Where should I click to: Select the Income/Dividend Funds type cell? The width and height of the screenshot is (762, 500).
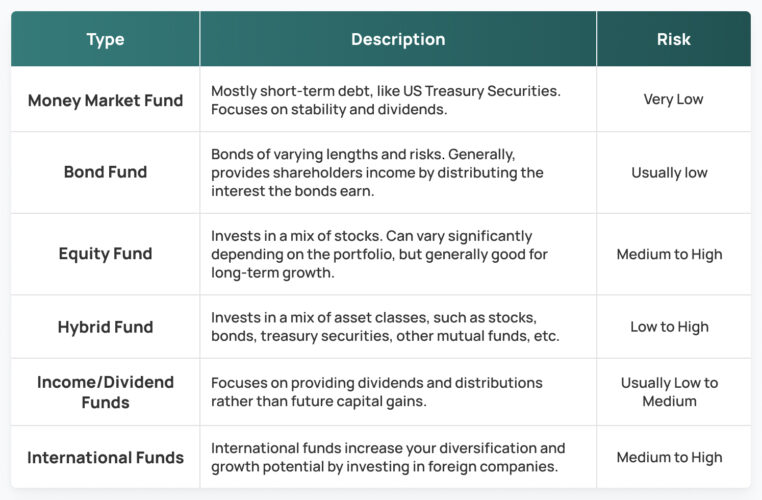tap(105, 392)
